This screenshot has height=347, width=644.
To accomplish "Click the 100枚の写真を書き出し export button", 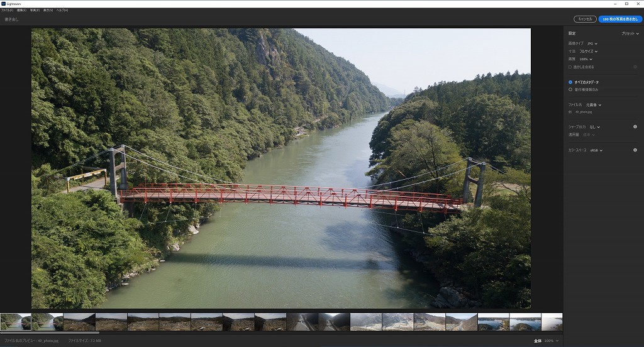I will pyautogui.click(x=620, y=19).
